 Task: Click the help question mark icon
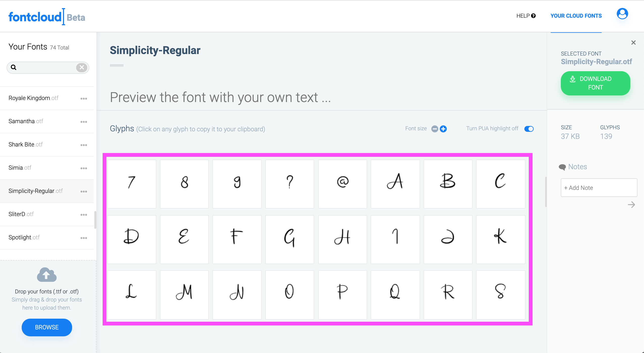(533, 16)
